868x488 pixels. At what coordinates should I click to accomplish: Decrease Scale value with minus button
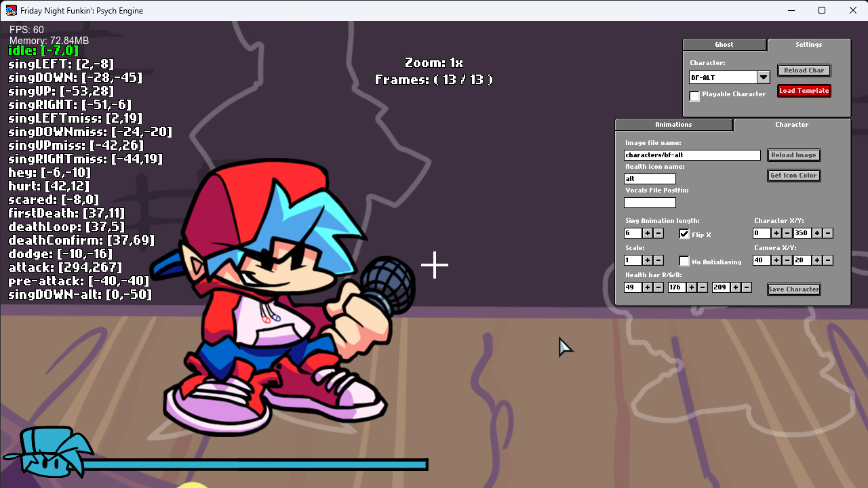pyautogui.click(x=658, y=260)
